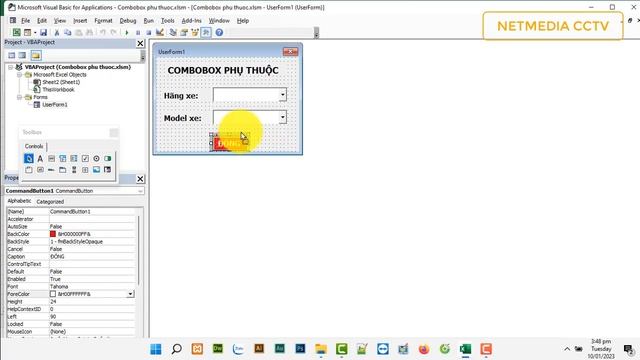The height and width of the screenshot is (360, 640).
Task: Open the Insert menu
Action: click(x=80, y=20)
